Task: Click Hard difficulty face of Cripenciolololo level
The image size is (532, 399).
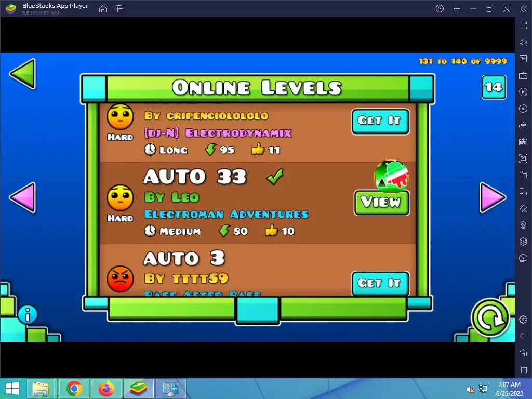Action: 120,117
